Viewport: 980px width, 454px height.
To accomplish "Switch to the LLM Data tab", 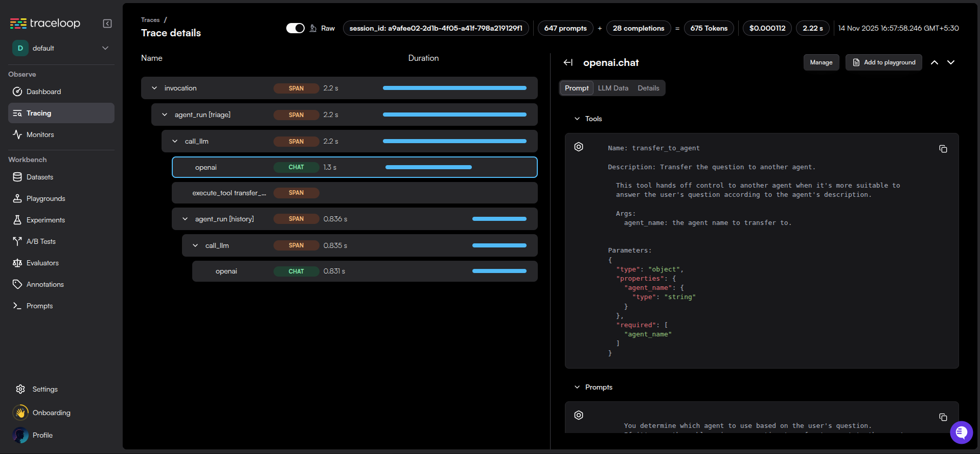I will [612, 88].
